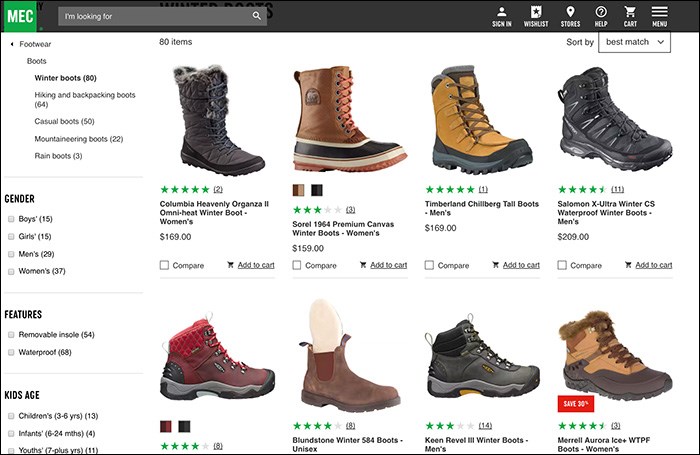Enable the Removable insole feature filter
700x455 pixels.
(x=11, y=335)
